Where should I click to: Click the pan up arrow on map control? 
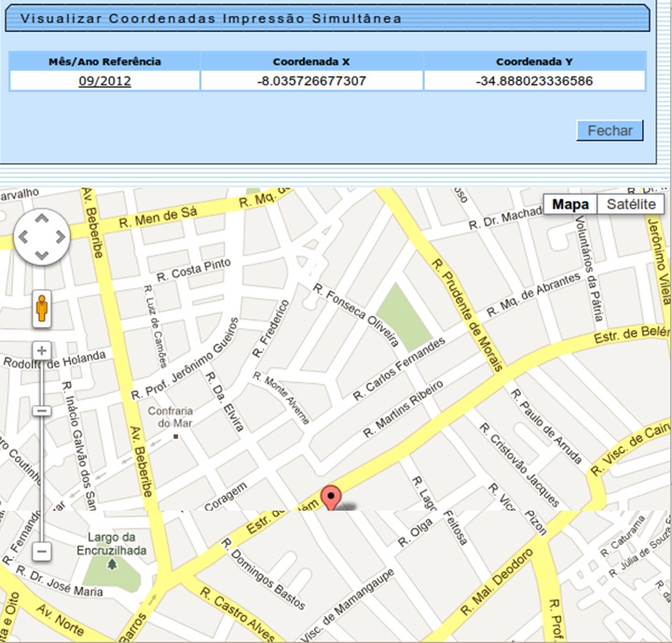click(42, 219)
